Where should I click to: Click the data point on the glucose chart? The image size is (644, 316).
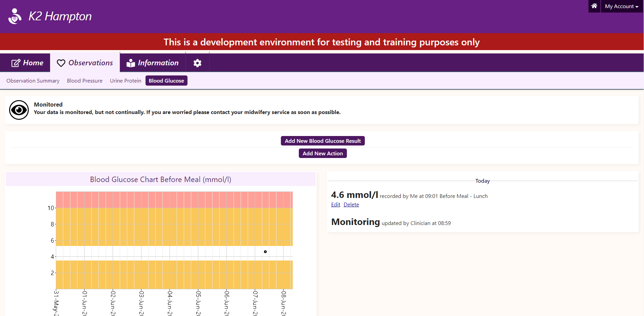tap(265, 252)
